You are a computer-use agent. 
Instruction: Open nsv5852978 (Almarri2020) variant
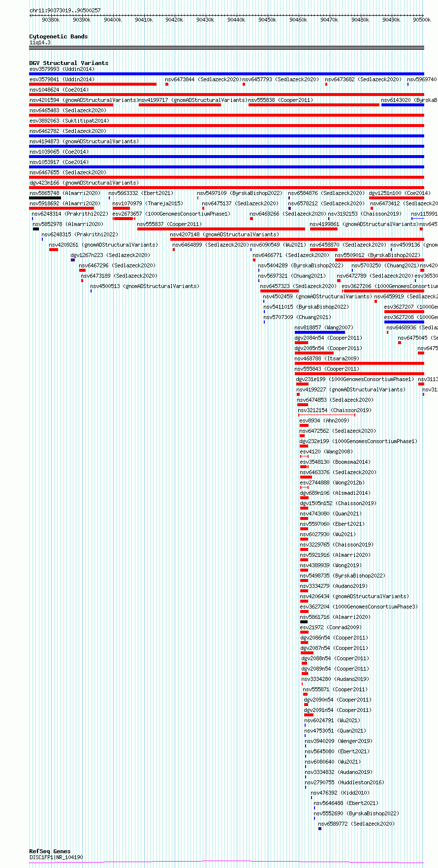[68, 224]
